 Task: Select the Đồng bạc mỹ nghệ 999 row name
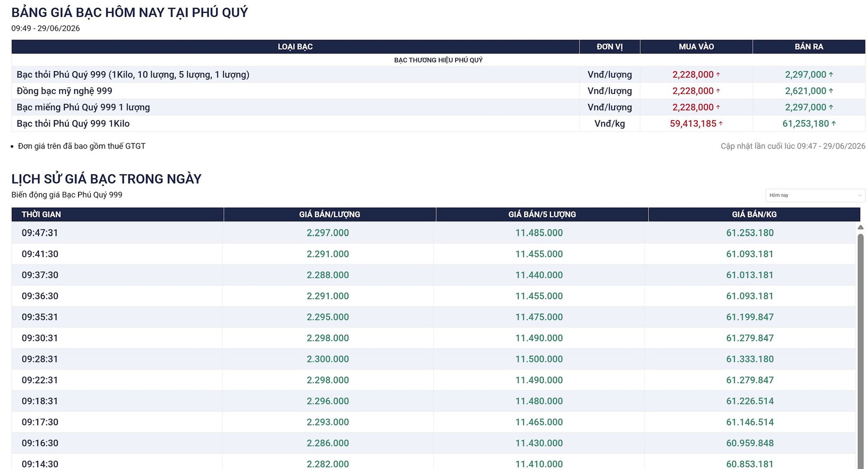(x=64, y=91)
